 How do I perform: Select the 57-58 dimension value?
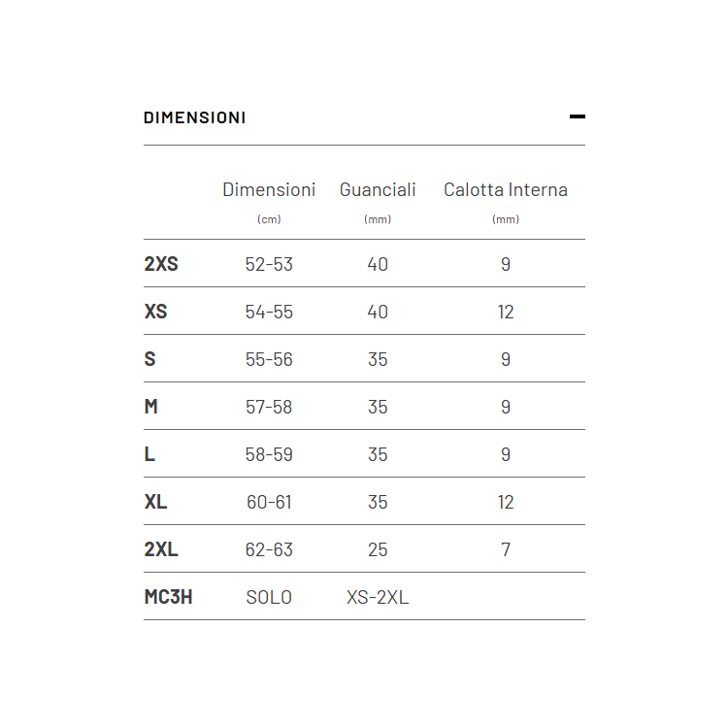pyautogui.click(x=269, y=407)
